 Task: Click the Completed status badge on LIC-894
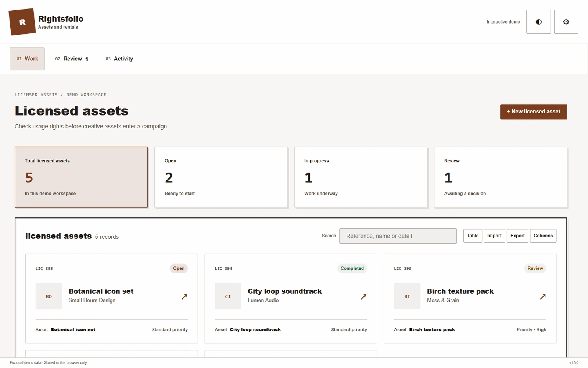click(x=352, y=268)
